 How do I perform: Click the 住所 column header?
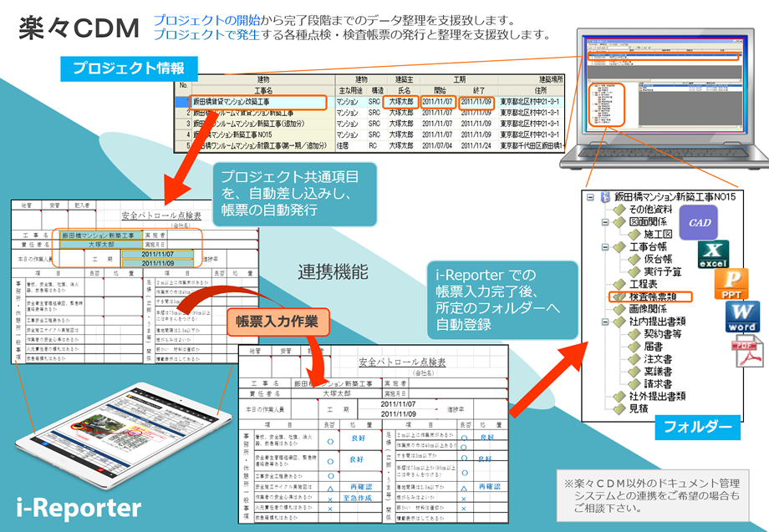540,91
